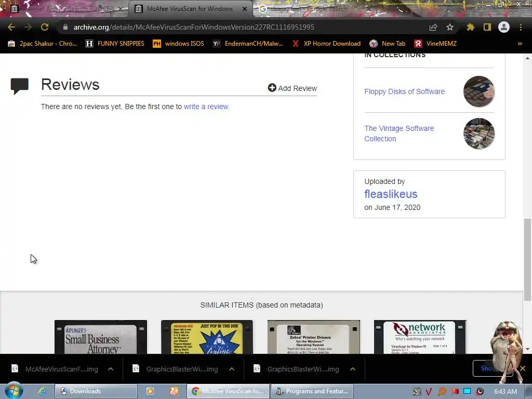
Task: Open FUNNY SNIPPIES bookmark
Action: pyautogui.click(x=115, y=44)
